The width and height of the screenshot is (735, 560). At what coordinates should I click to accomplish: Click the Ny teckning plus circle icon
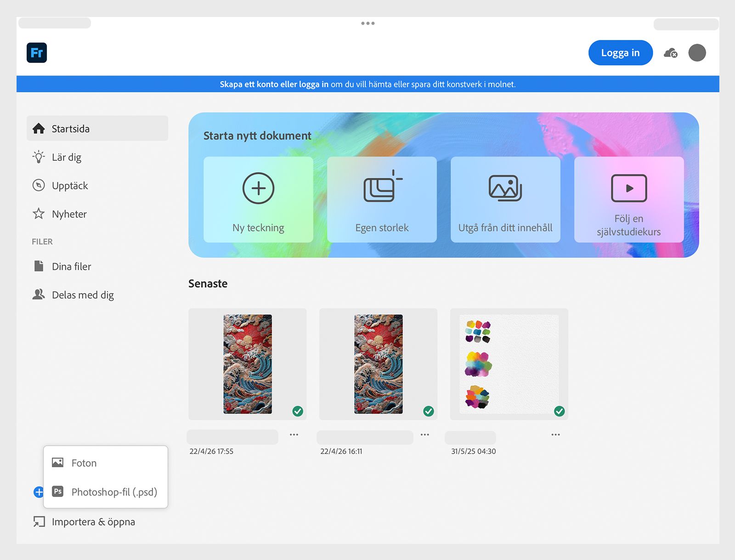pyautogui.click(x=258, y=188)
